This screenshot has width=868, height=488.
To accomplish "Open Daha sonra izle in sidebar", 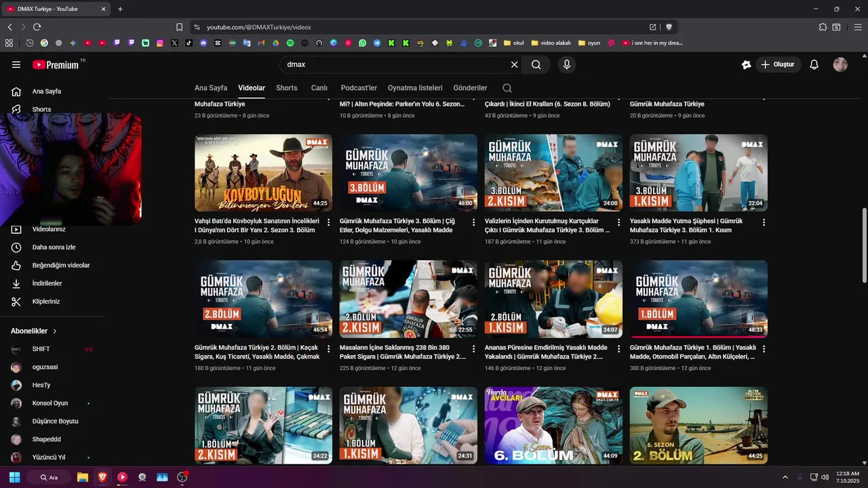I will pyautogui.click(x=53, y=247).
